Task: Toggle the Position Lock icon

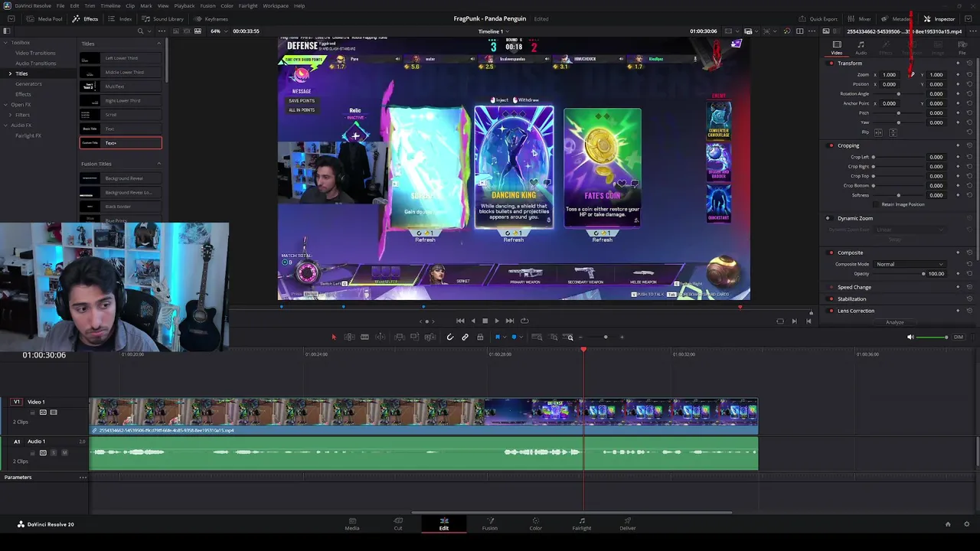Action: click(480, 337)
